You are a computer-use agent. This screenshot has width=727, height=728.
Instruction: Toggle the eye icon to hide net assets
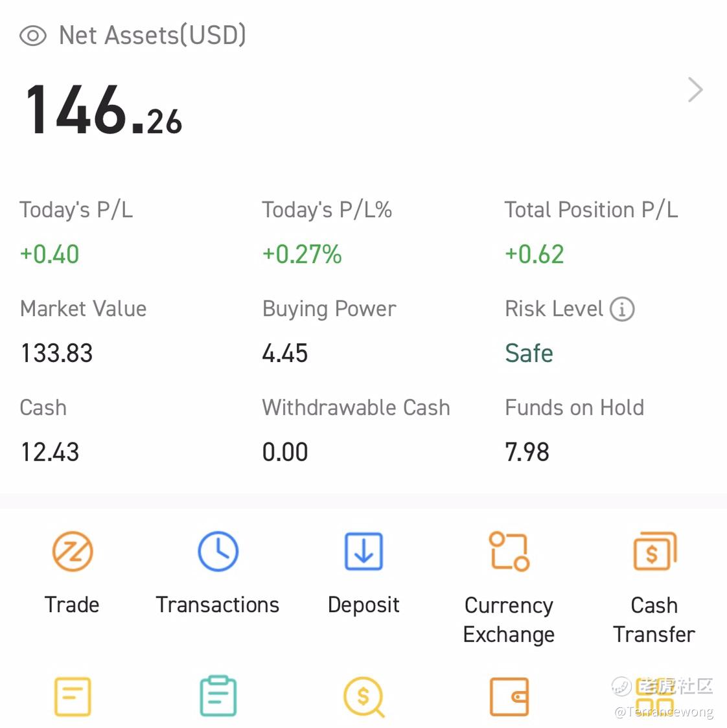point(33,36)
